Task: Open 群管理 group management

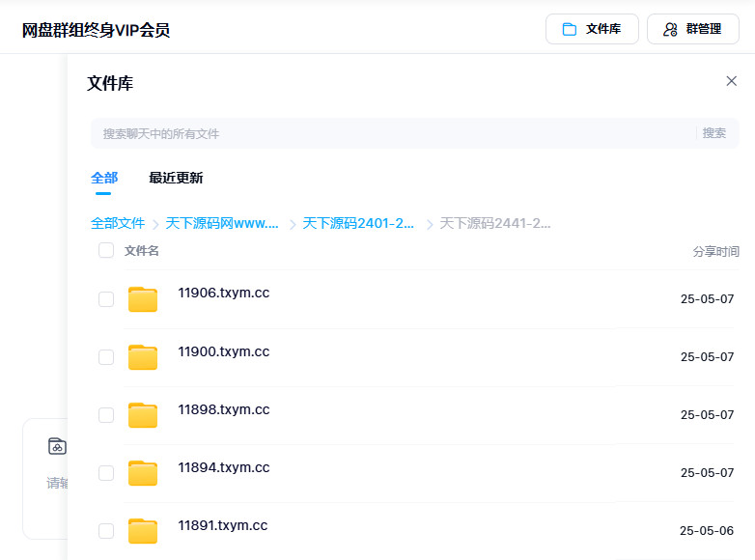Action: click(x=692, y=29)
